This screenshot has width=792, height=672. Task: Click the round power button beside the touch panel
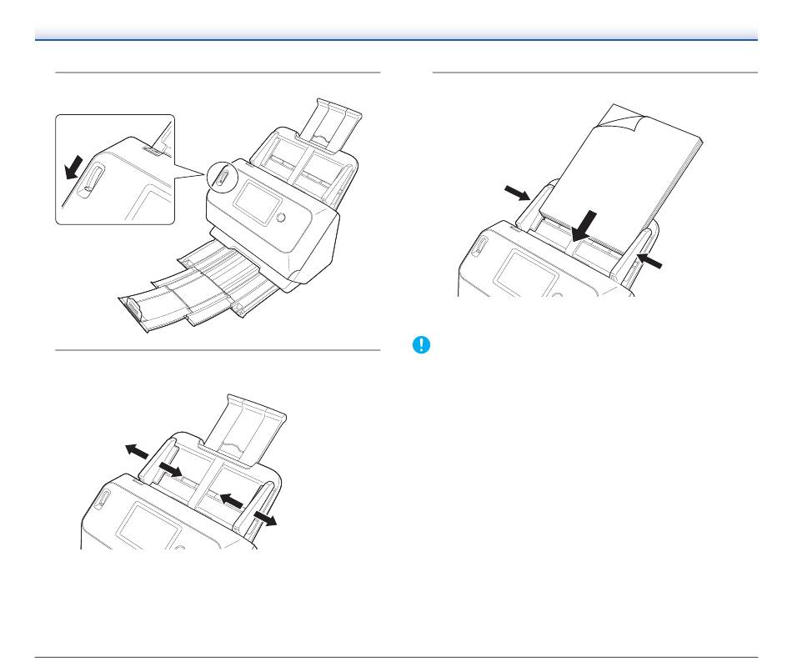281,218
